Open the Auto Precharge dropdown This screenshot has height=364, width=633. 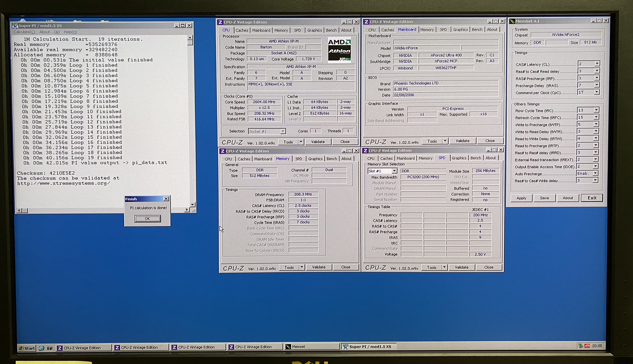coord(595,173)
